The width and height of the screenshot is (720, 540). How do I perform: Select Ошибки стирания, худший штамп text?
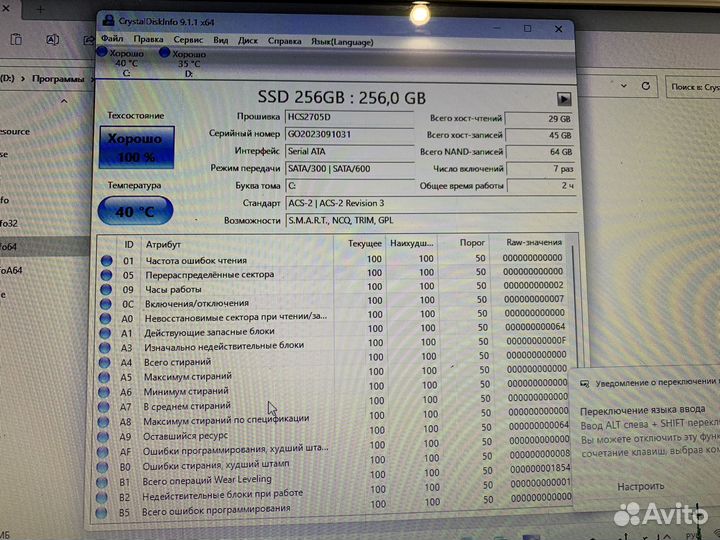[x=216, y=465]
